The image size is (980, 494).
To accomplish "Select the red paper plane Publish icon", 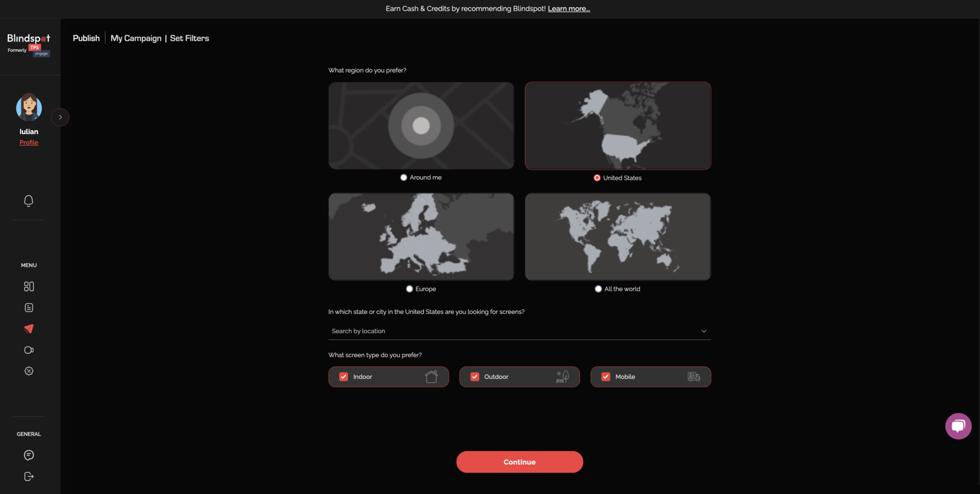I will pos(29,329).
